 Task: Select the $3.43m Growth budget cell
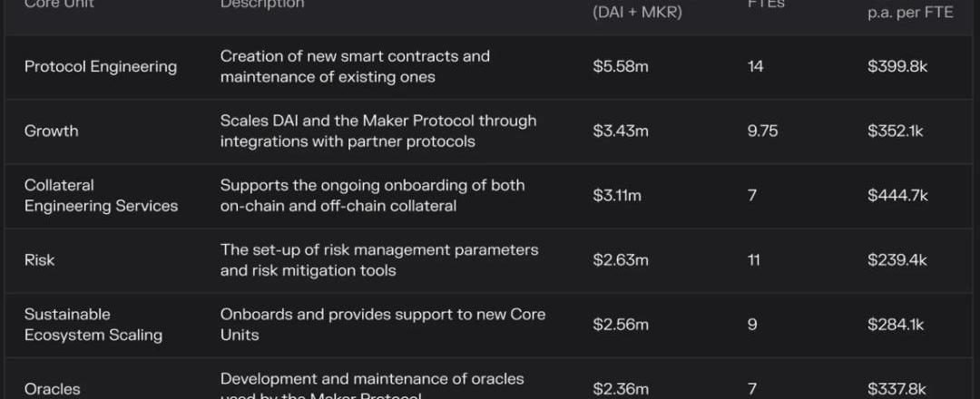pos(621,131)
